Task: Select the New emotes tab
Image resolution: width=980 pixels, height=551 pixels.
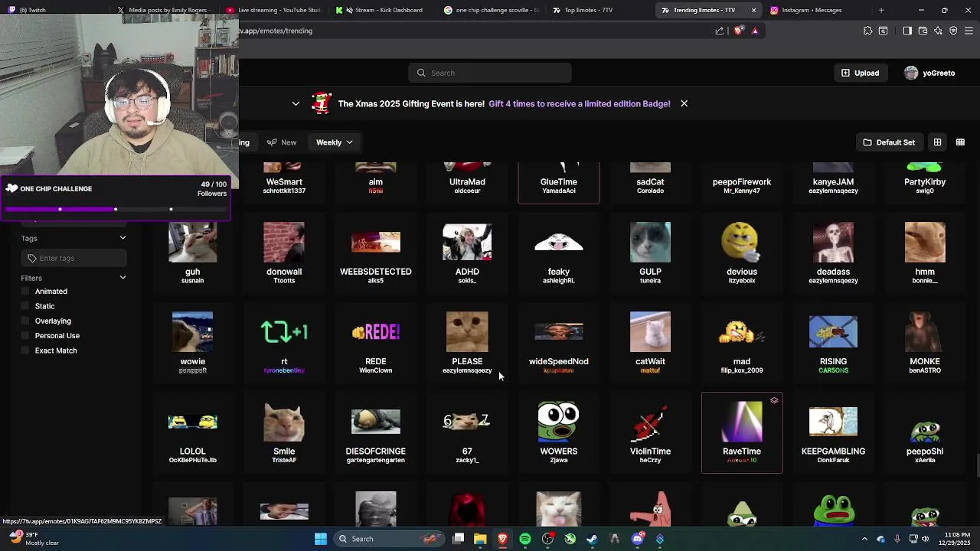Action: coord(282,142)
